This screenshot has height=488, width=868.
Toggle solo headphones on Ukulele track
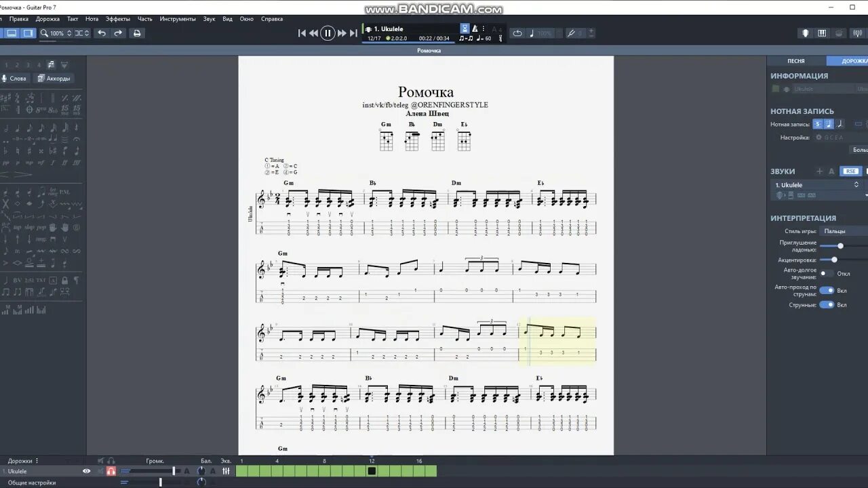pyautogui.click(x=111, y=471)
